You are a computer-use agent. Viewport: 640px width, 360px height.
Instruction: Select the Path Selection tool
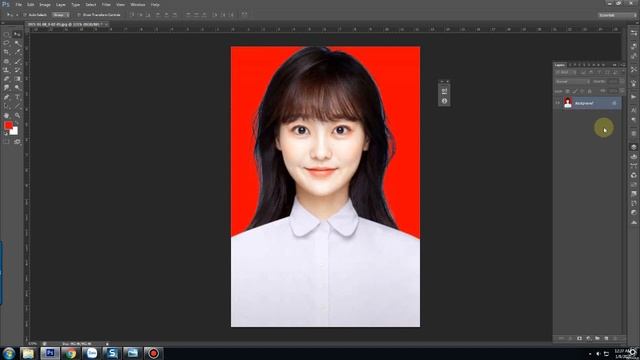pos(7,106)
